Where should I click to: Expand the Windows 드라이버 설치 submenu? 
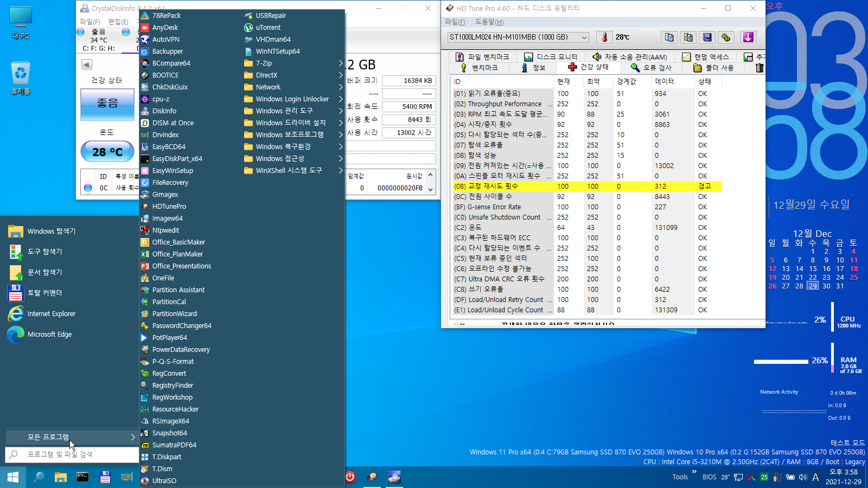tap(293, 123)
